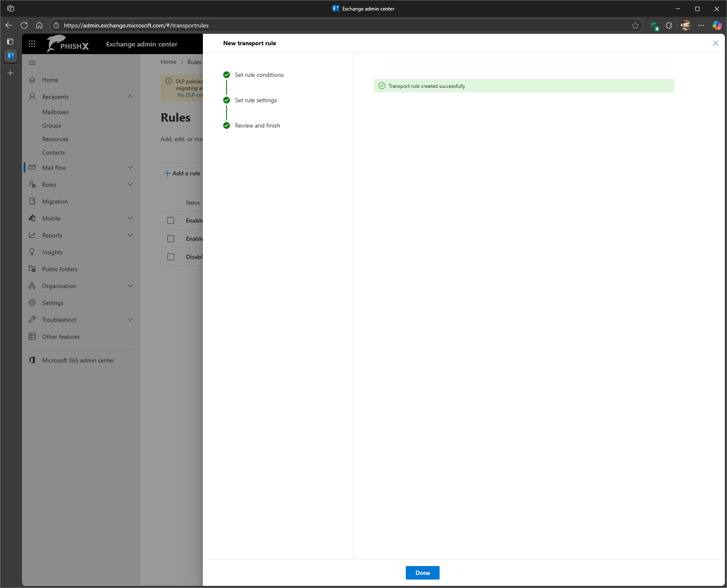Click the Settings gear icon in sidebar
727x588 pixels.
(32, 303)
